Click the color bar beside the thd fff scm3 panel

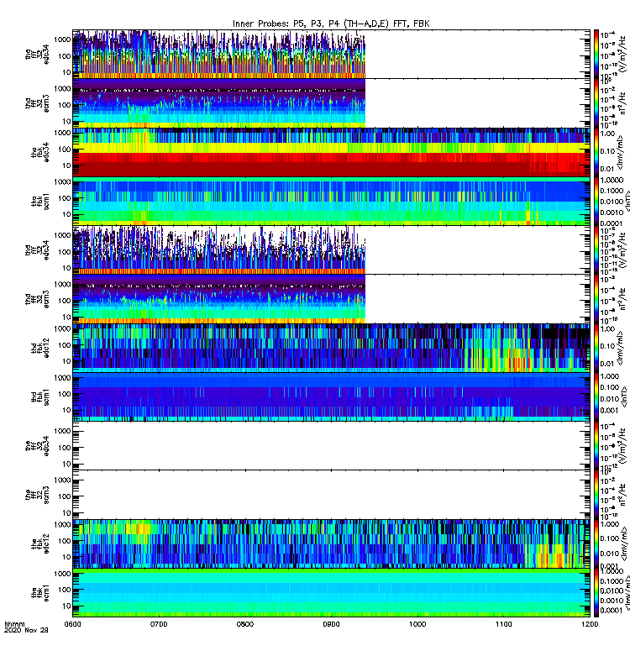pyautogui.click(x=596, y=299)
